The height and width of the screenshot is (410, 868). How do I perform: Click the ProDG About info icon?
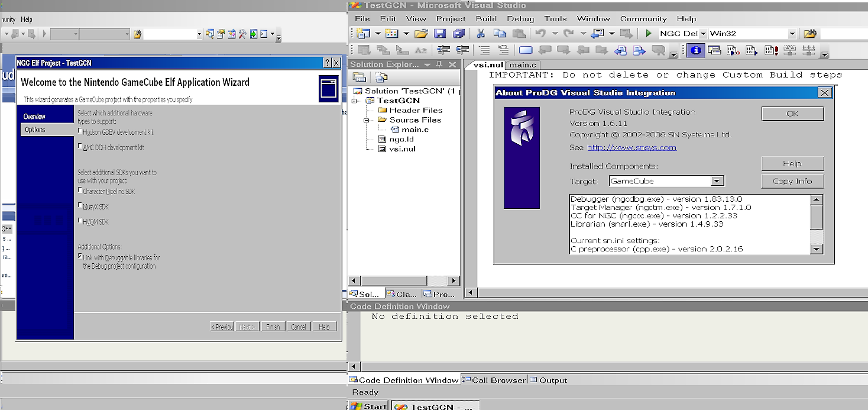696,50
